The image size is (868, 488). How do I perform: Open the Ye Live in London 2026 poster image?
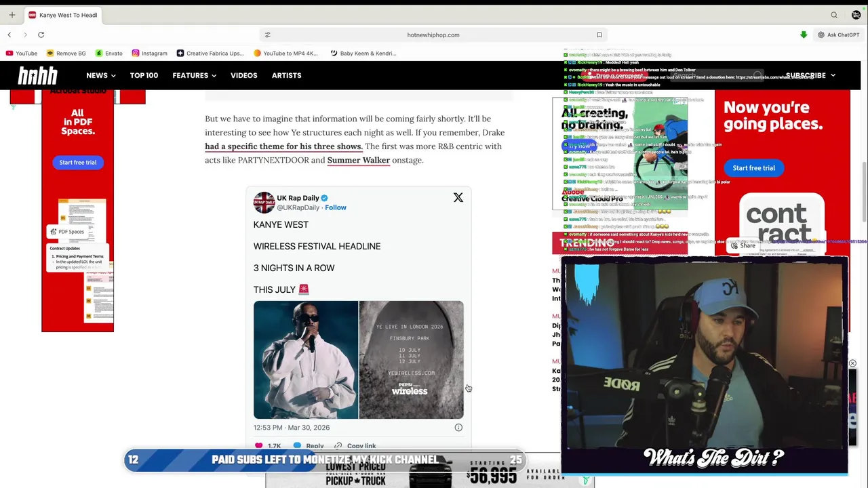click(x=412, y=360)
